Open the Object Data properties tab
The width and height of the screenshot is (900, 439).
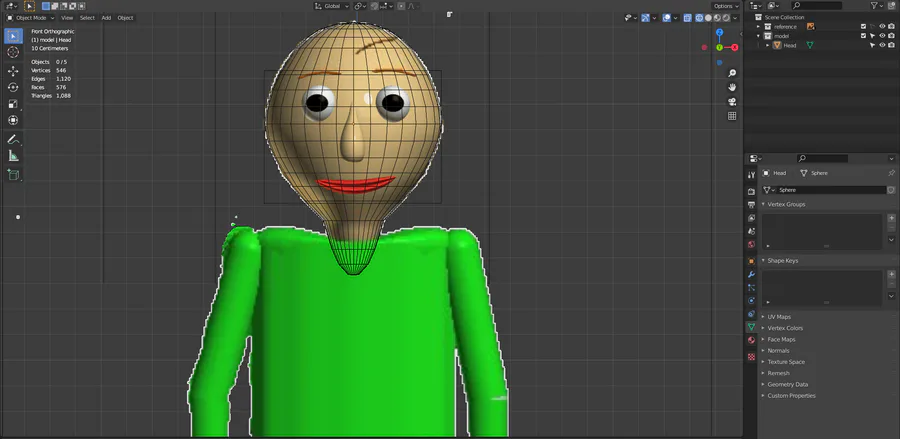(x=751, y=327)
